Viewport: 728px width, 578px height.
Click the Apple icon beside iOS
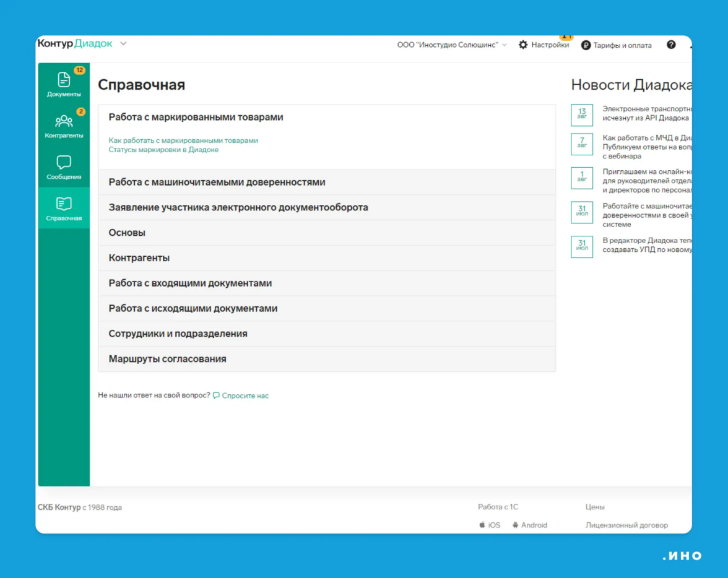482,525
